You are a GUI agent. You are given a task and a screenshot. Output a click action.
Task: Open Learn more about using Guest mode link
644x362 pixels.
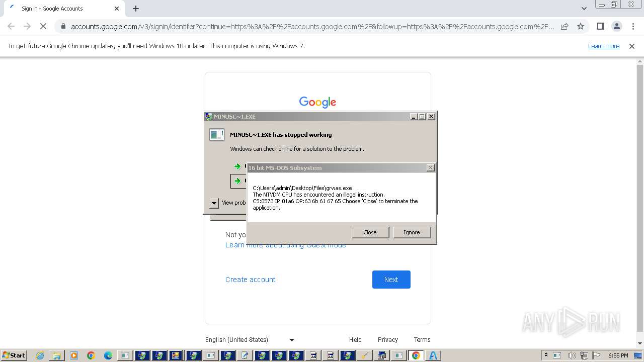[x=285, y=245]
